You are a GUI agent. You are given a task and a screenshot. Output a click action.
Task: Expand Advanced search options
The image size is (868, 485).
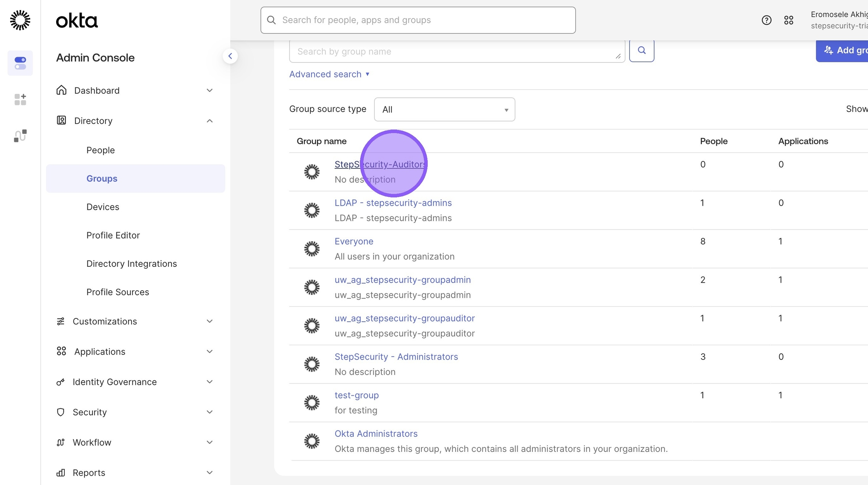(329, 74)
